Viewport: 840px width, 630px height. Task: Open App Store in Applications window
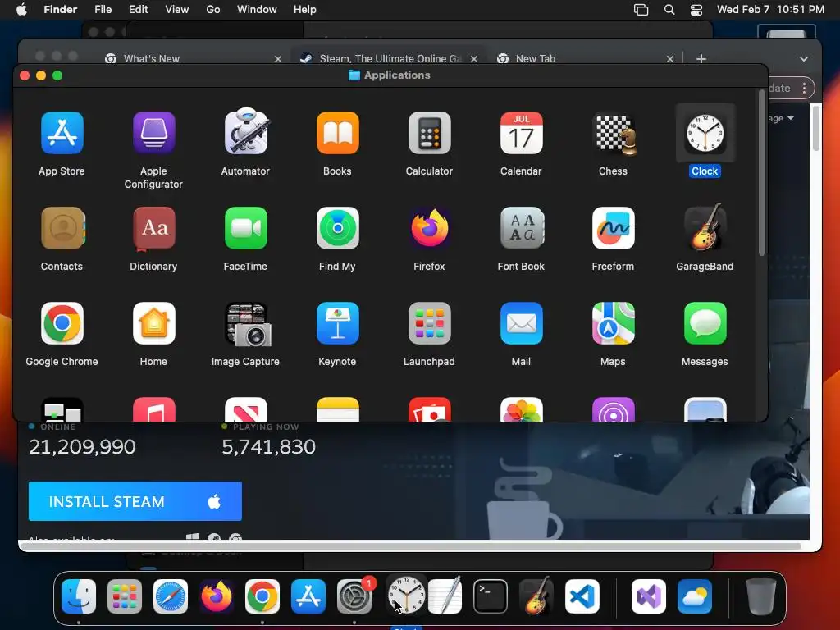pyautogui.click(x=62, y=133)
